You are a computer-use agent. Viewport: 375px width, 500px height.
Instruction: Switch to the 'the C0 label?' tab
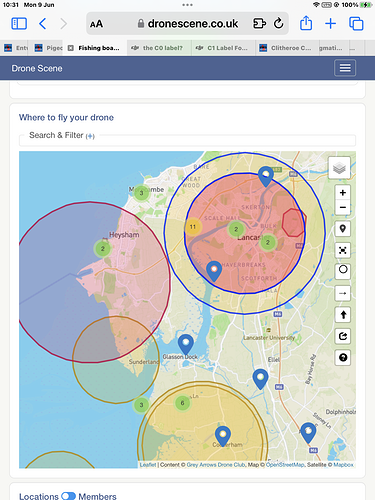pos(159,48)
